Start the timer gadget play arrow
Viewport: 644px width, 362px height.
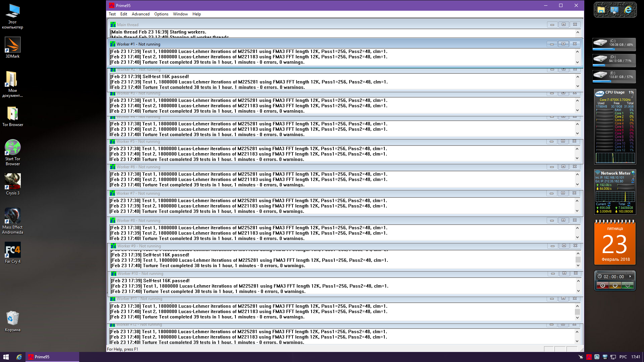pos(630,277)
